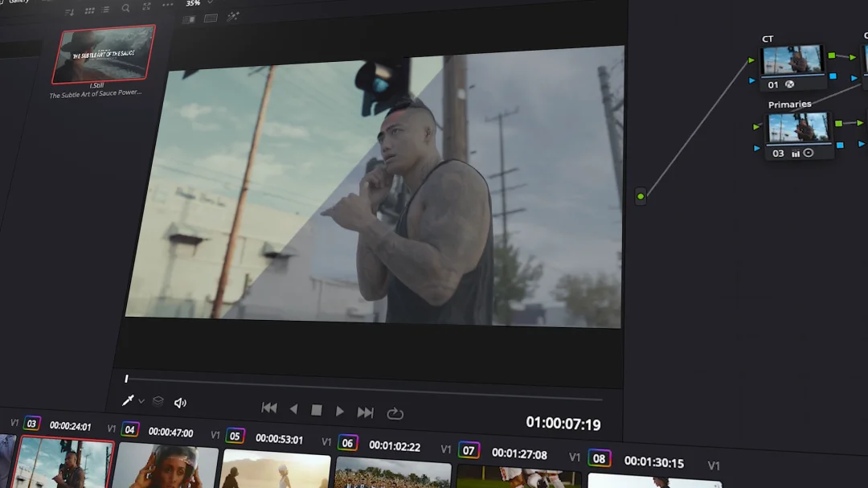Click the viewer scrubber playhead bar
The image size is (868, 488).
[x=126, y=379]
